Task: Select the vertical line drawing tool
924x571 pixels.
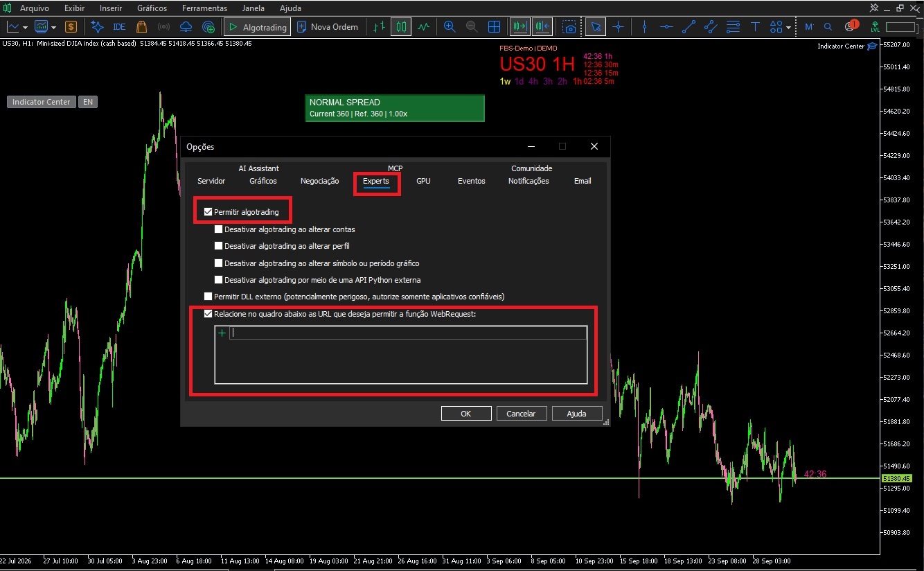Action: tap(644, 27)
